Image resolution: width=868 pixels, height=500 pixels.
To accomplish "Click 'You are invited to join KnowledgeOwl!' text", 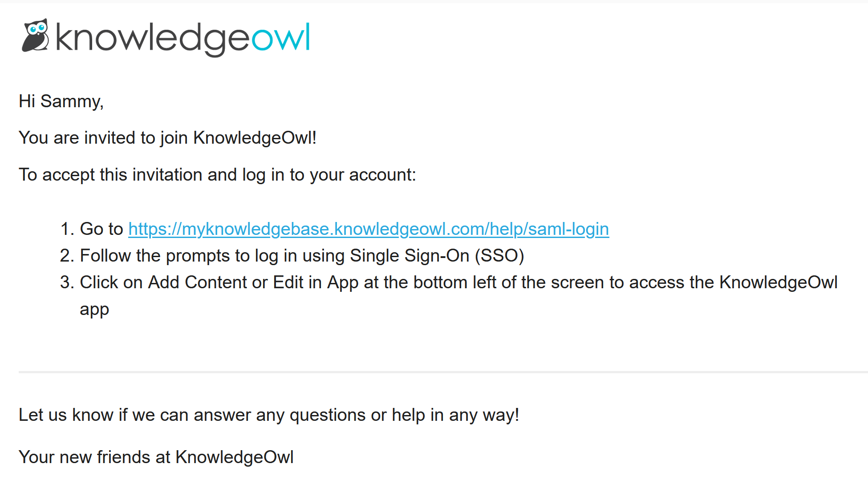I will click(x=167, y=138).
